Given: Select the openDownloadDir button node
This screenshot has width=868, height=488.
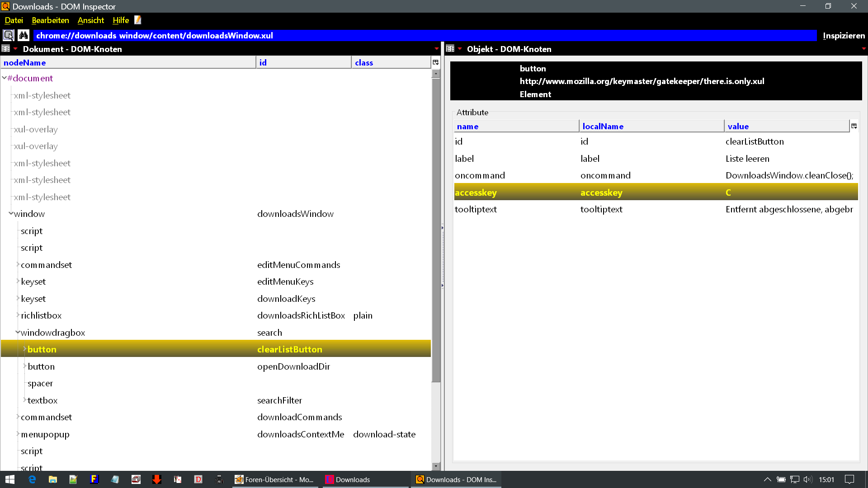Looking at the screenshot, I should [41, 366].
